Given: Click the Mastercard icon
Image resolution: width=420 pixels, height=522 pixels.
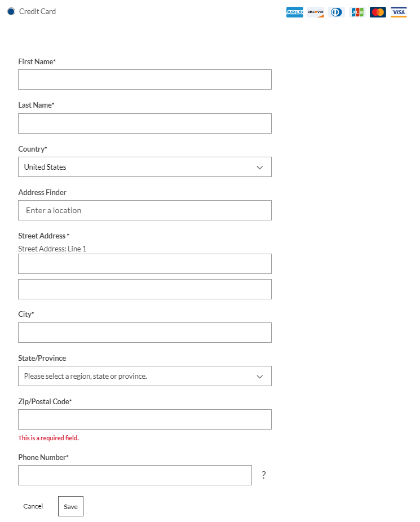Looking at the screenshot, I should point(378,12).
